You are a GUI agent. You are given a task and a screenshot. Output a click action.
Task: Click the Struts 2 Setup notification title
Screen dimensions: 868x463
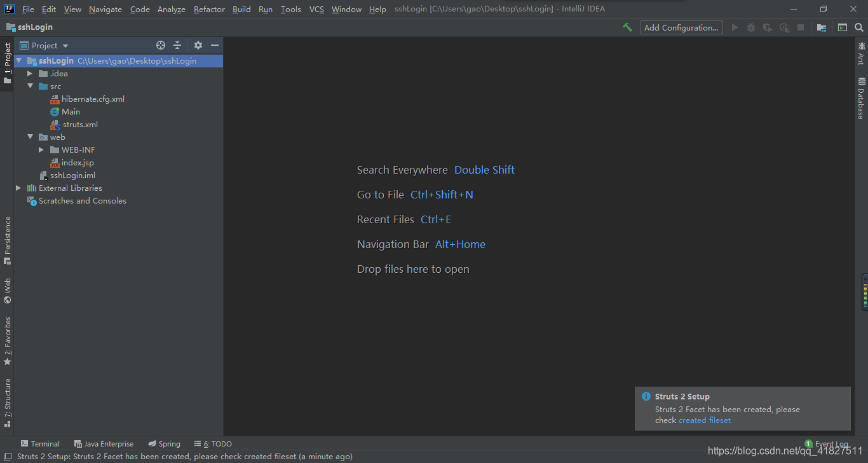[682, 396]
